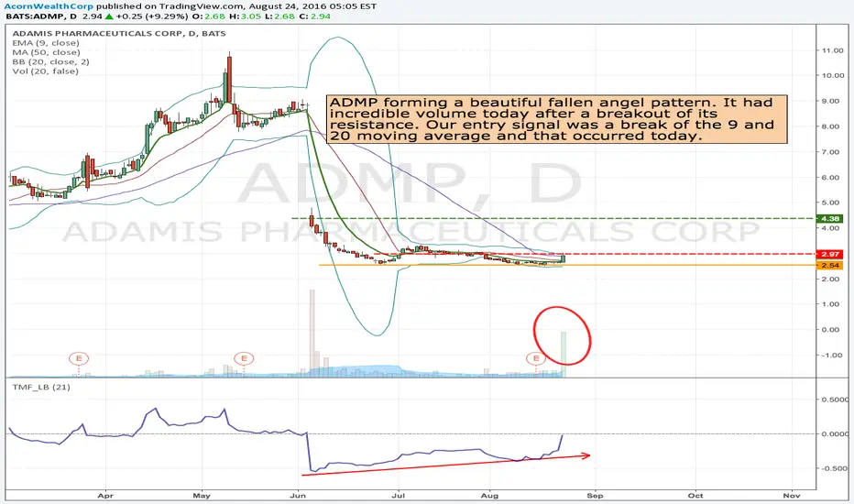Click the TMF_LB (21) indicator label

click(41, 387)
